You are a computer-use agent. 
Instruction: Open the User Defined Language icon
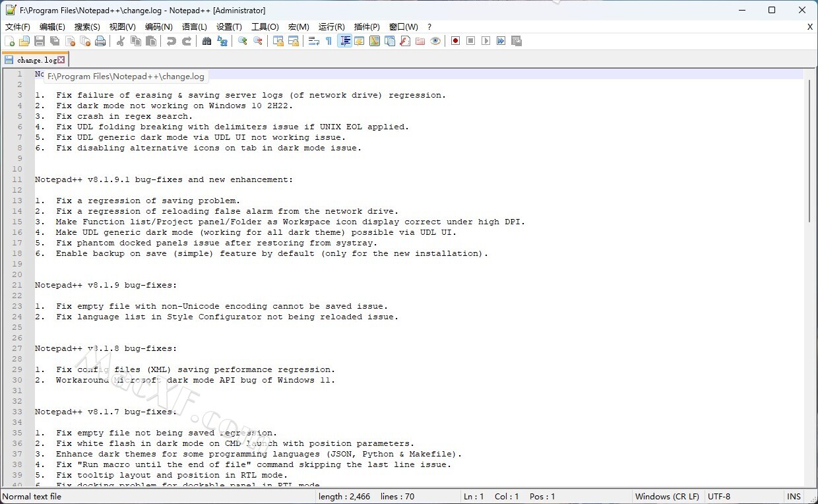pyautogui.click(x=360, y=41)
